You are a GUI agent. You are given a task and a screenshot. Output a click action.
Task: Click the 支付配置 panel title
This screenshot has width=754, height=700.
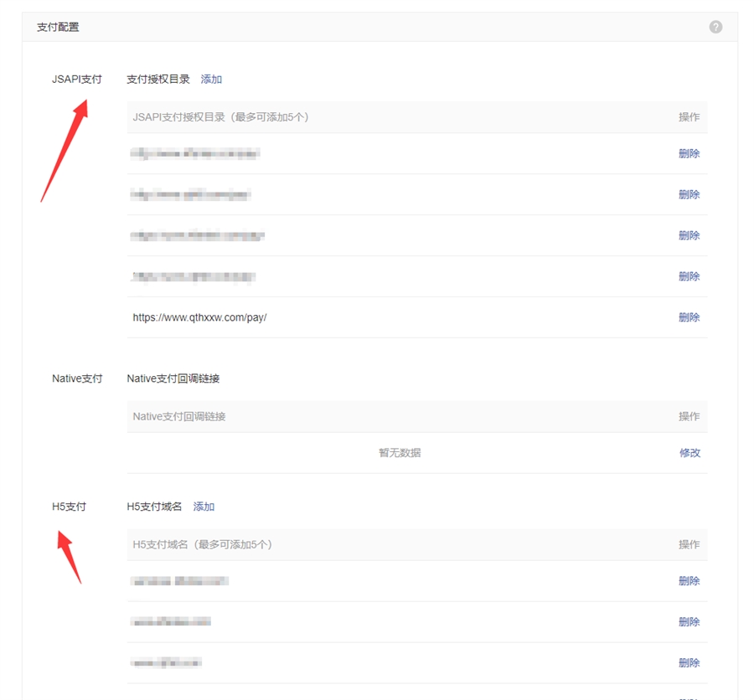point(58,28)
